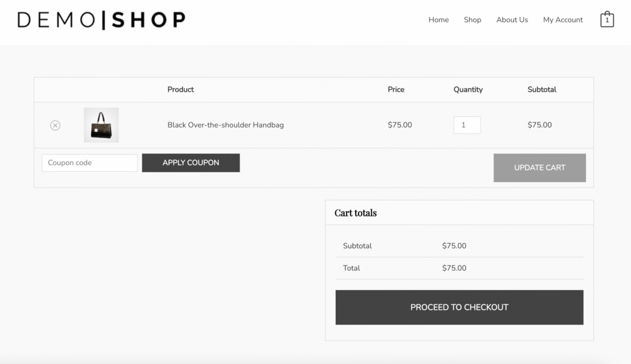The width and height of the screenshot is (631, 364).
Task: Click the Subtotal column header
Action: [541, 89]
